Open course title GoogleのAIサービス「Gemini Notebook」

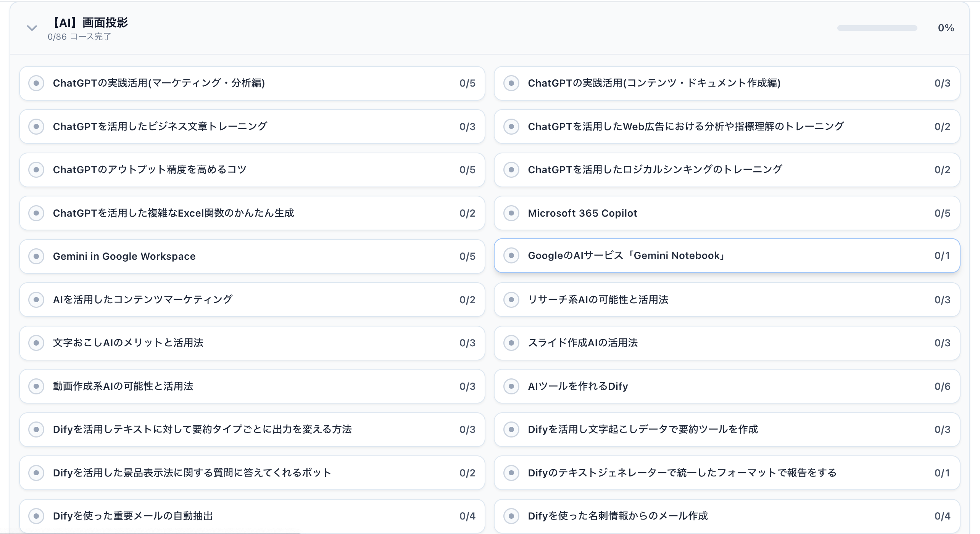627,256
